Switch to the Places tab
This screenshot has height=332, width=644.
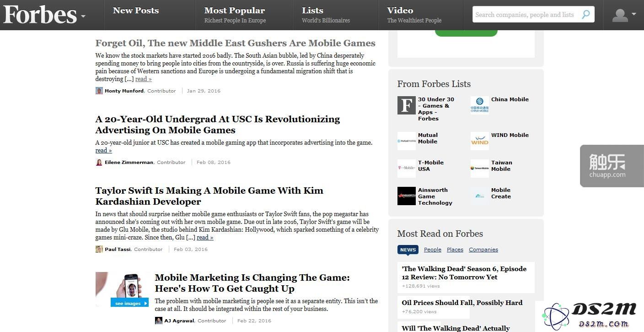tap(455, 250)
